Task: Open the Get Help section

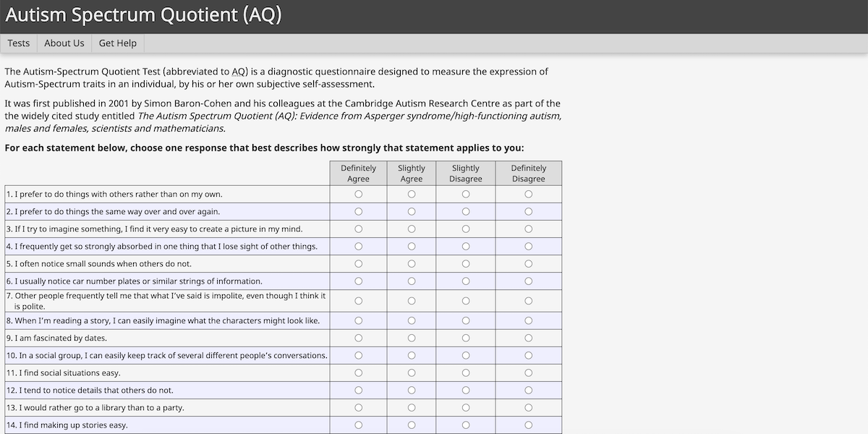Action: point(117,43)
